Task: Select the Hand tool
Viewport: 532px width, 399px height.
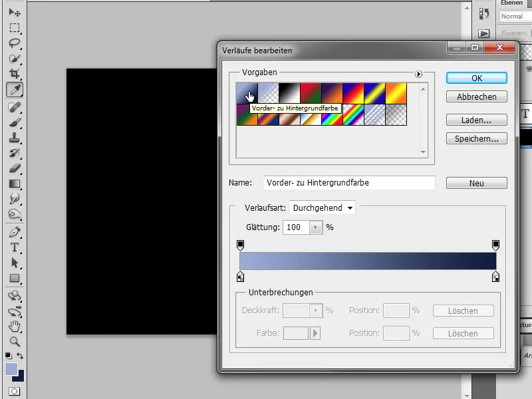Action: click(x=14, y=327)
